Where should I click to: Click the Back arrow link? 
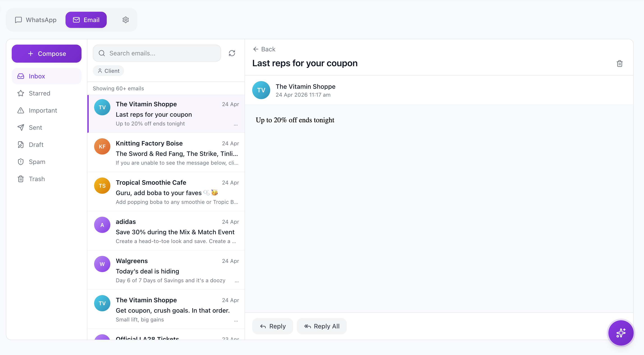click(x=264, y=49)
